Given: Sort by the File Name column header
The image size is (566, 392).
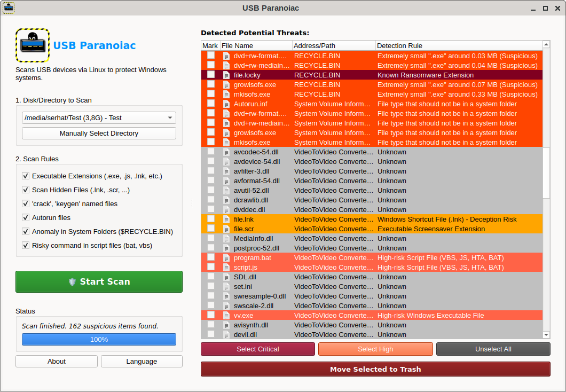Looking at the screenshot, I should (x=255, y=46).
